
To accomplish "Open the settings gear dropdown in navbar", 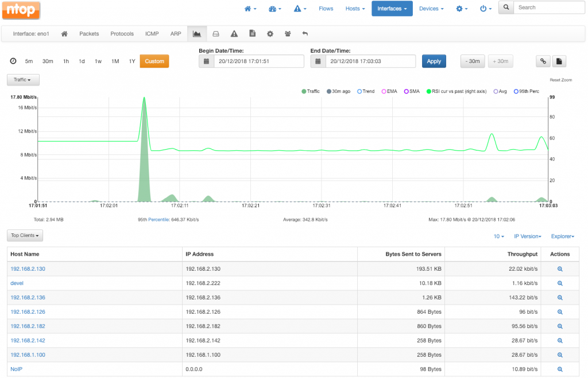I will 462,9.
